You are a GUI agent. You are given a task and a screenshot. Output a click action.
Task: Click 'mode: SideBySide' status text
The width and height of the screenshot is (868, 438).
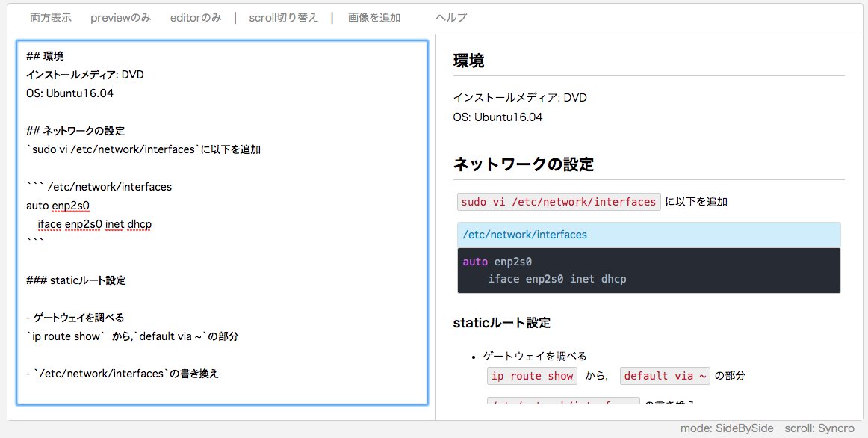click(x=728, y=428)
